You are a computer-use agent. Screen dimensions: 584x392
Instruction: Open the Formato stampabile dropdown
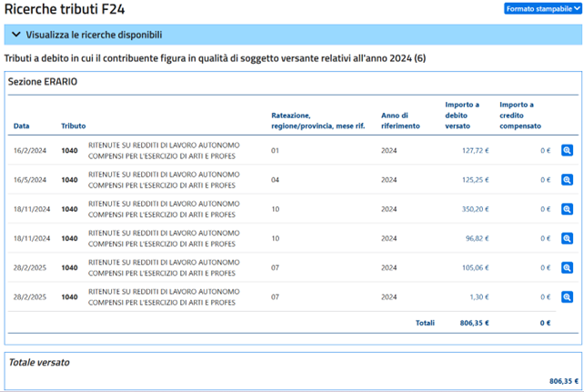[541, 8]
